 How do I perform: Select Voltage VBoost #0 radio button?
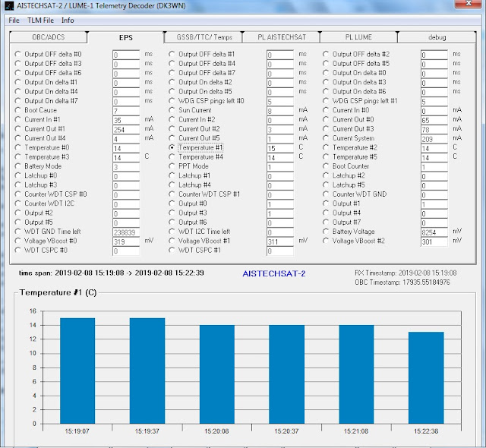tap(18, 241)
